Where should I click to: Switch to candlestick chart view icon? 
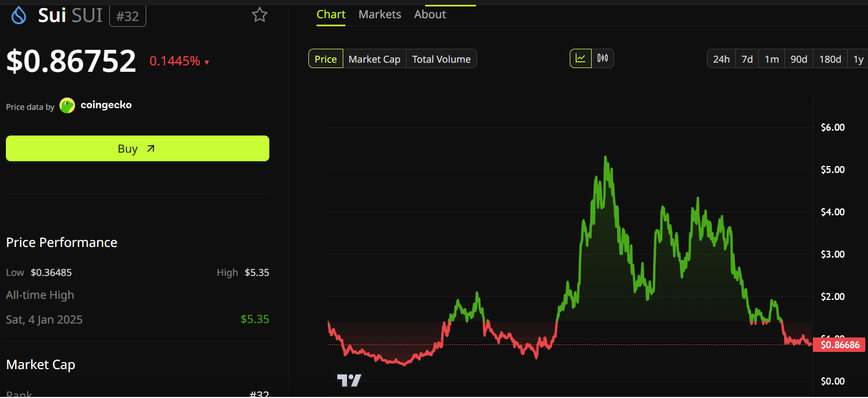click(602, 58)
